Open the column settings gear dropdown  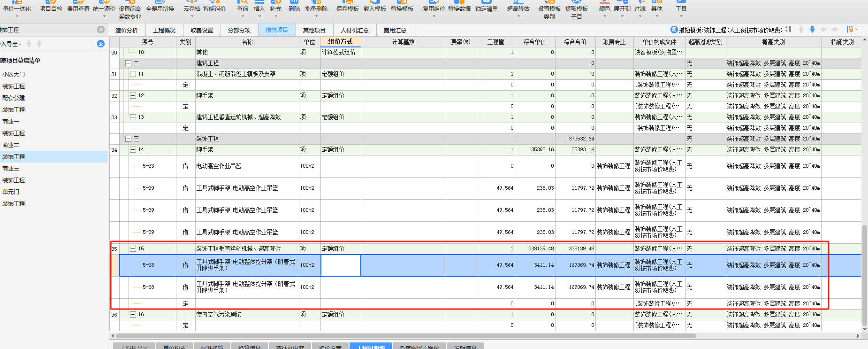pyautogui.click(x=852, y=30)
